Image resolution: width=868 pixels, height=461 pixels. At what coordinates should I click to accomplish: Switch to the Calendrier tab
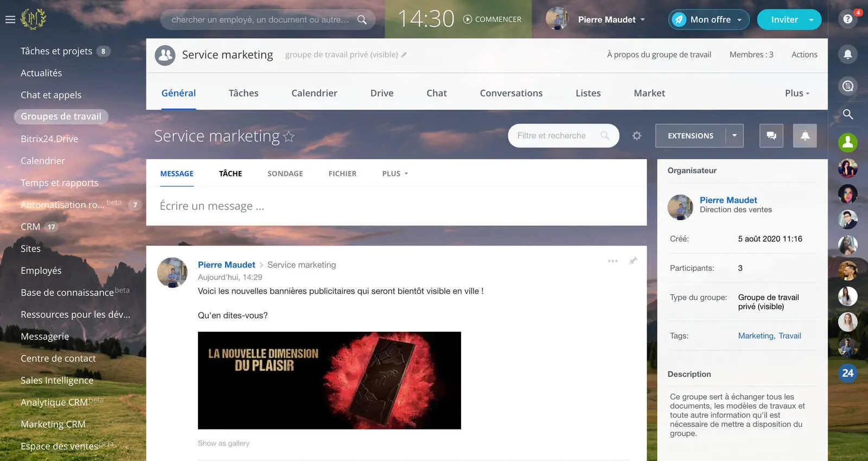[x=314, y=93]
